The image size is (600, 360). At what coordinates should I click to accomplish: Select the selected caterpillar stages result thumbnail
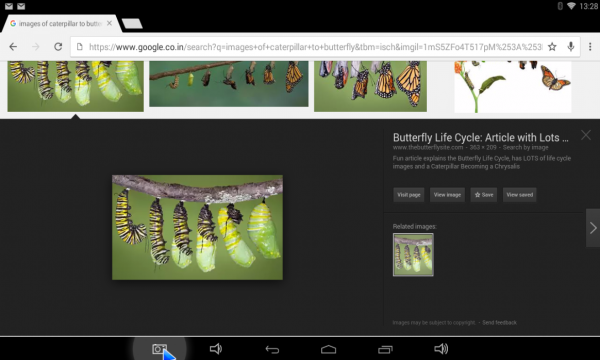(76, 86)
